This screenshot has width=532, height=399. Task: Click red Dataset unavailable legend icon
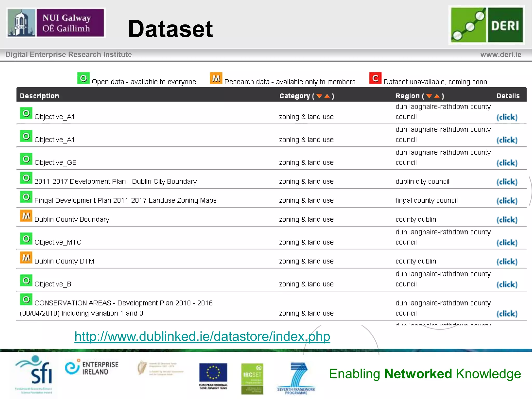(x=375, y=78)
